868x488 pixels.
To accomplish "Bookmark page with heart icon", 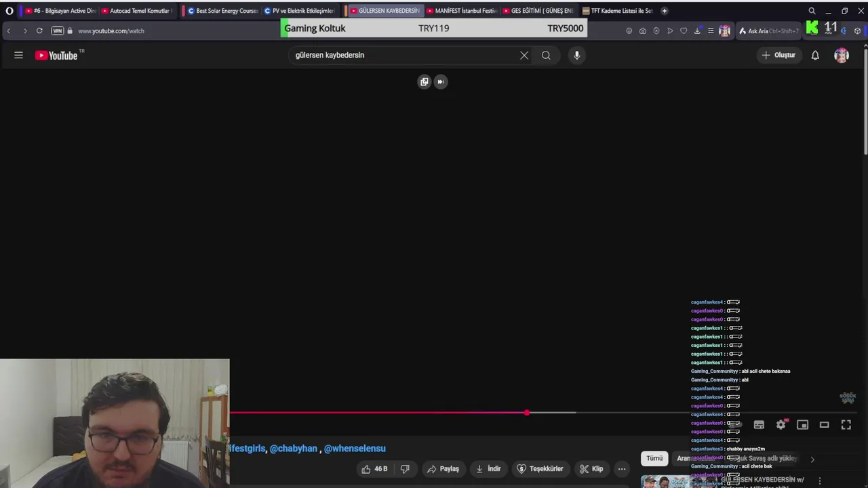I will pos(684,30).
